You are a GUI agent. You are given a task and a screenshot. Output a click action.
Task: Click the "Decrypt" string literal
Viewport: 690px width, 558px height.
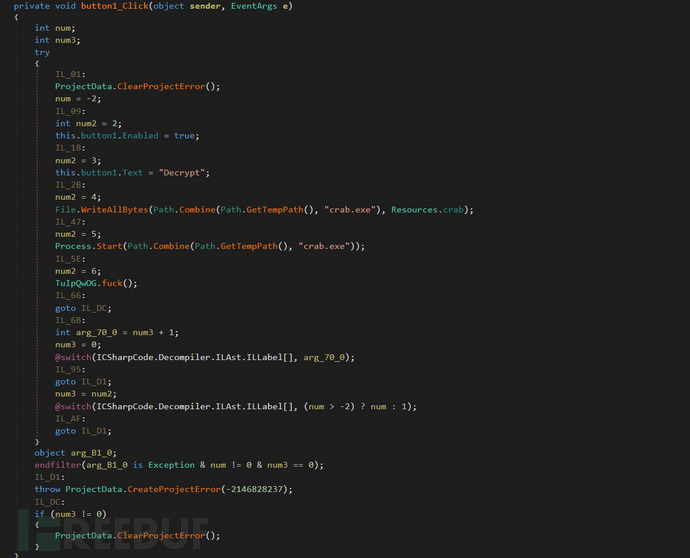tap(182, 173)
